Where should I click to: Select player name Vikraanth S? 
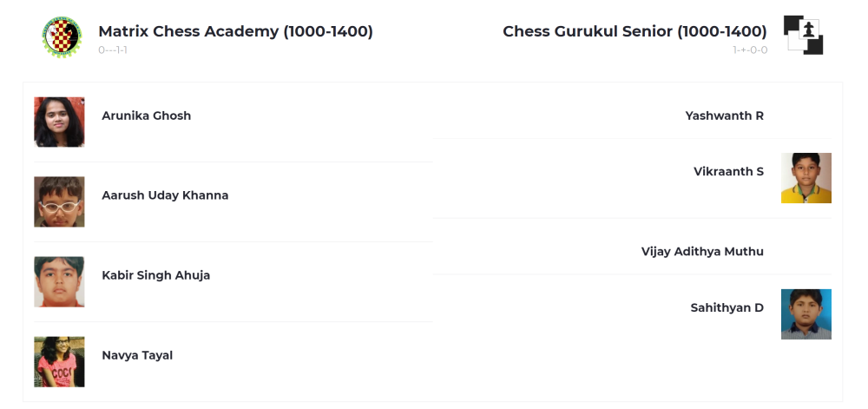(728, 171)
